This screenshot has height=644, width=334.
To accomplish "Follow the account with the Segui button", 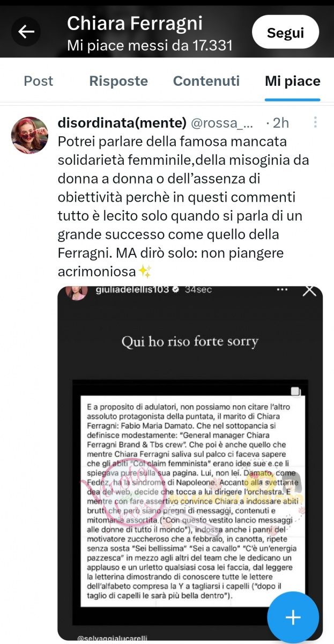I will [x=285, y=32].
